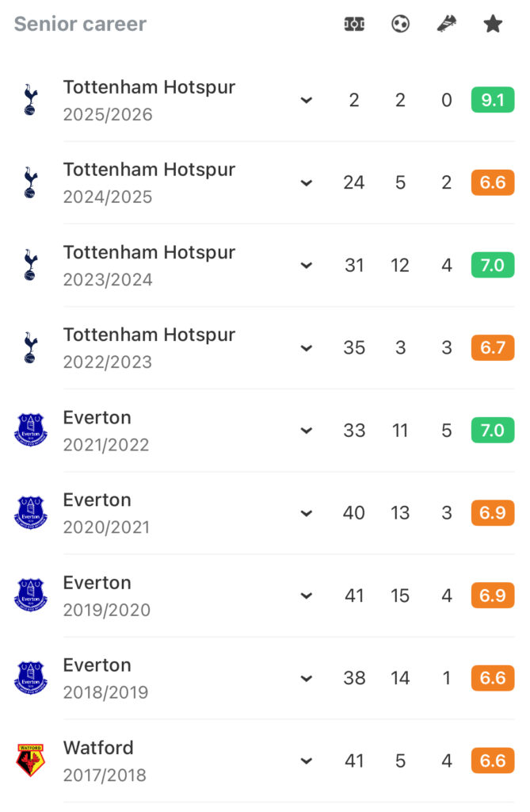The height and width of the screenshot is (812, 530).
Task: Click the goals football icon
Action: click(400, 24)
